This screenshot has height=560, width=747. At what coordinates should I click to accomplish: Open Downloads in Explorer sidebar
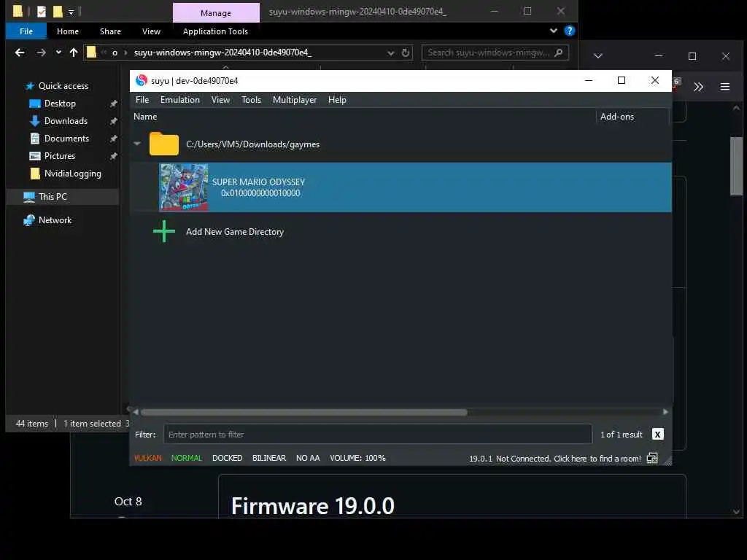pyautogui.click(x=66, y=121)
